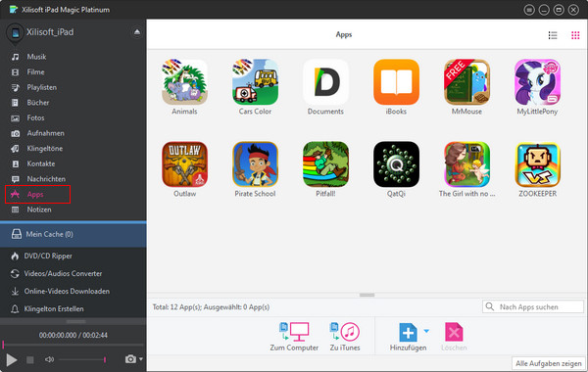The width and height of the screenshot is (588, 372).
Task: Eject the Xilisoft_iPad device
Action: click(x=137, y=32)
